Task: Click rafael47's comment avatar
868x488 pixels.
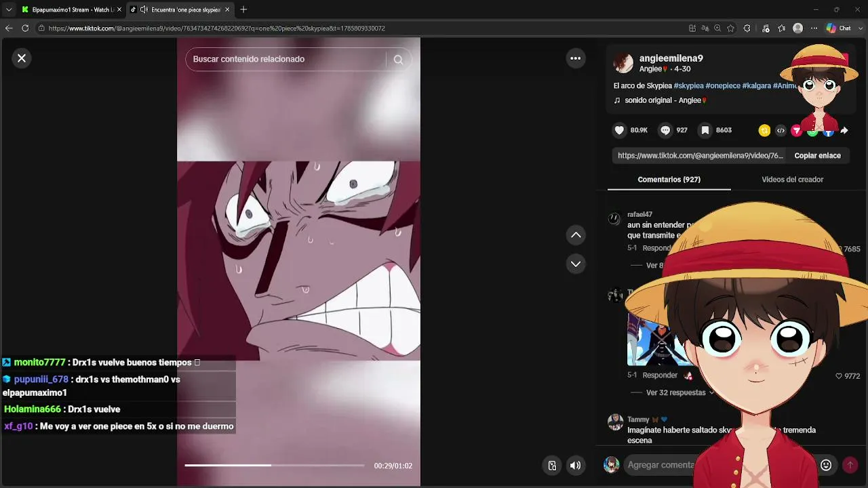Action: (614, 218)
